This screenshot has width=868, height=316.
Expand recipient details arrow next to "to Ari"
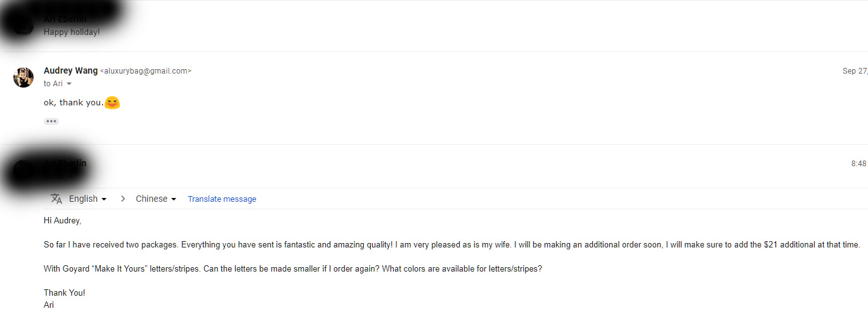(69, 84)
